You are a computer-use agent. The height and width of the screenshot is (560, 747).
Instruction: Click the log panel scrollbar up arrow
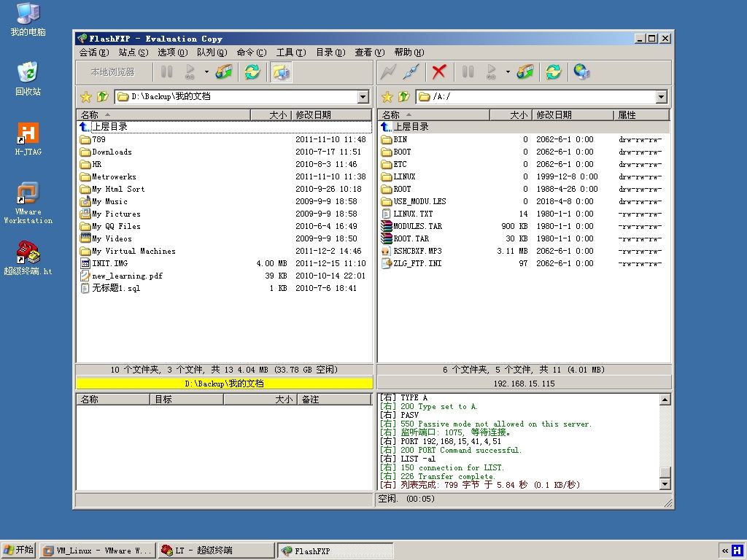tap(665, 399)
